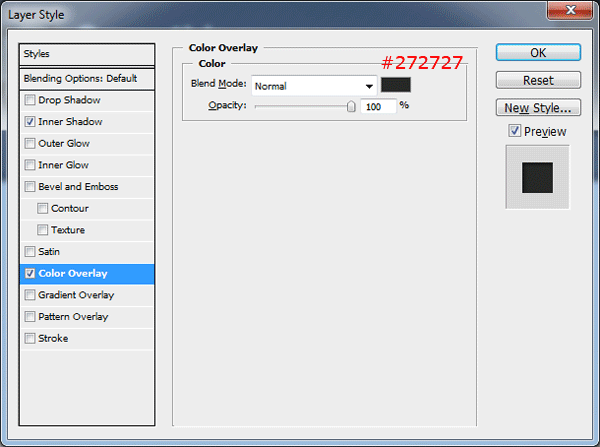
Task: Click the style preview thumbnail
Action: tap(537, 177)
